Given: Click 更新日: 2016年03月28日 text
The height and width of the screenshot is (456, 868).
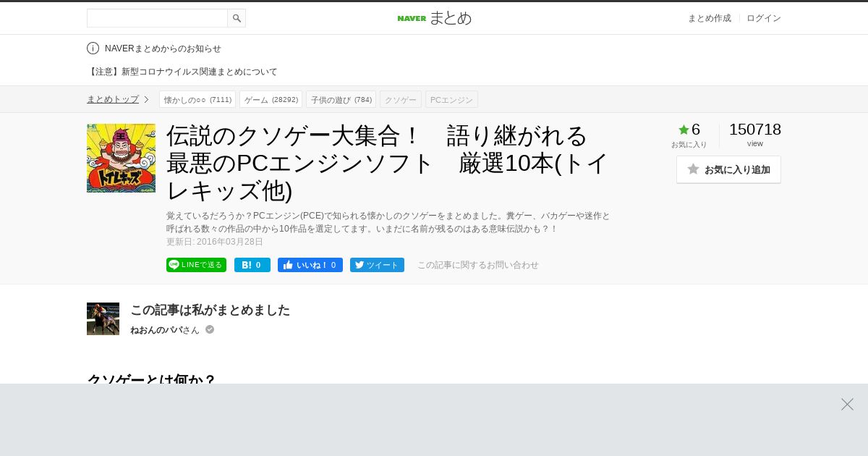Looking at the screenshot, I should pos(215,242).
